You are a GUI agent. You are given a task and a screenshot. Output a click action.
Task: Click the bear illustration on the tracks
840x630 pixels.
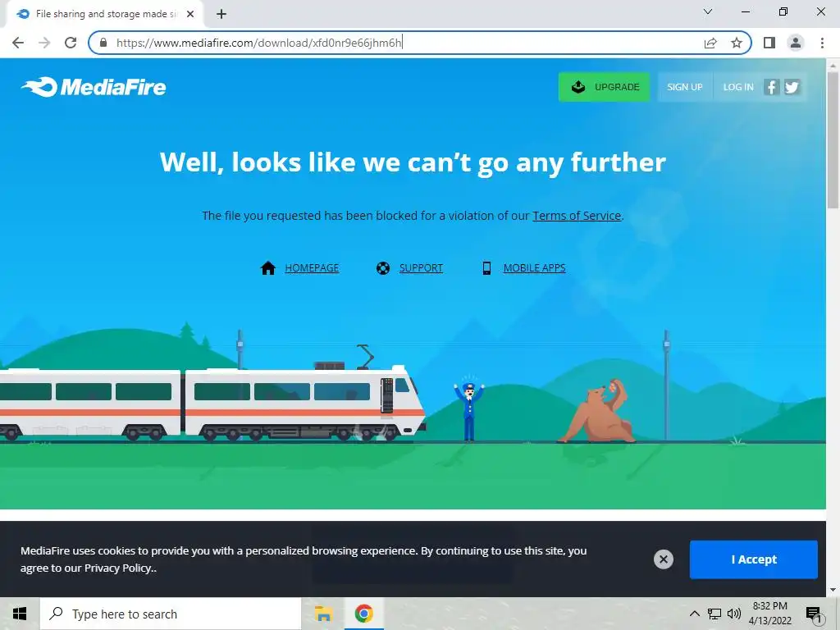click(596, 412)
